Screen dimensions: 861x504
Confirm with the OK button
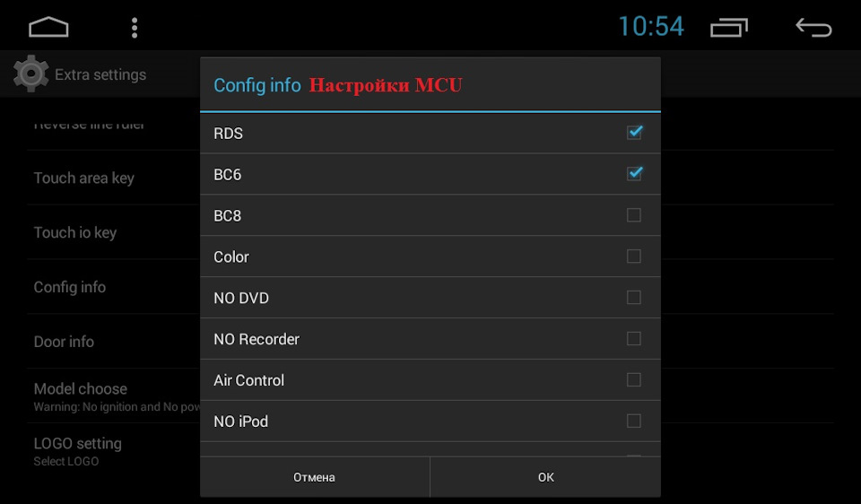(545, 477)
